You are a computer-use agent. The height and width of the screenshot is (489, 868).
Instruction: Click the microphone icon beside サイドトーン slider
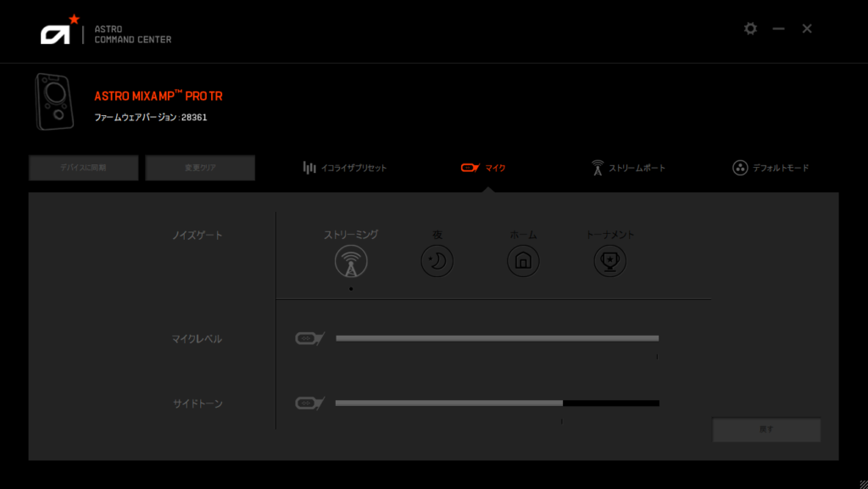click(310, 403)
